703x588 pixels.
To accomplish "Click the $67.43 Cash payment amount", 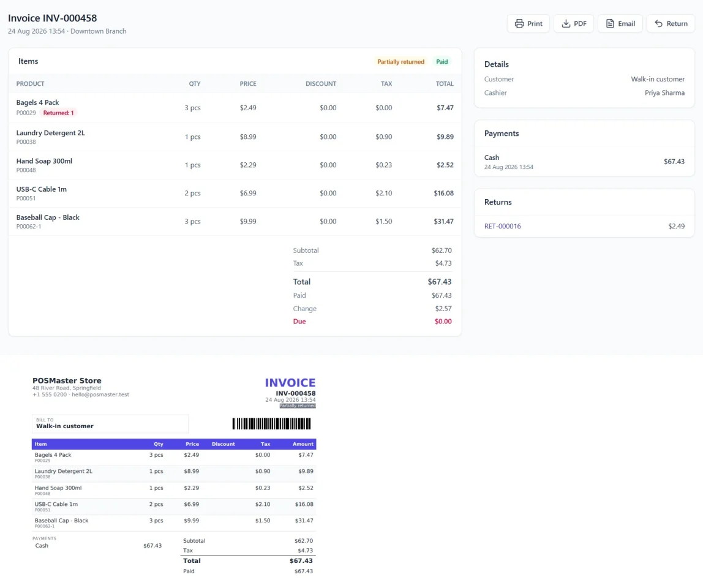I will pos(674,162).
